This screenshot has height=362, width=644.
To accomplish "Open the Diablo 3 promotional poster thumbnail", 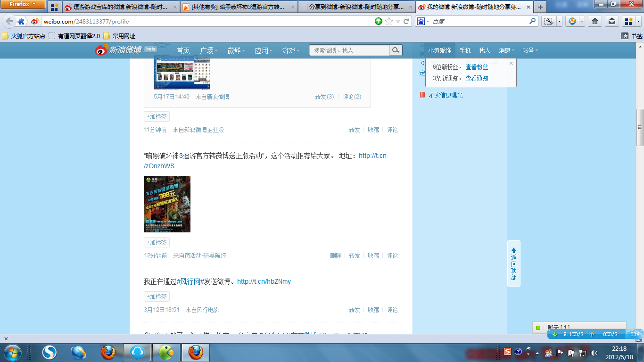I will tap(167, 204).
